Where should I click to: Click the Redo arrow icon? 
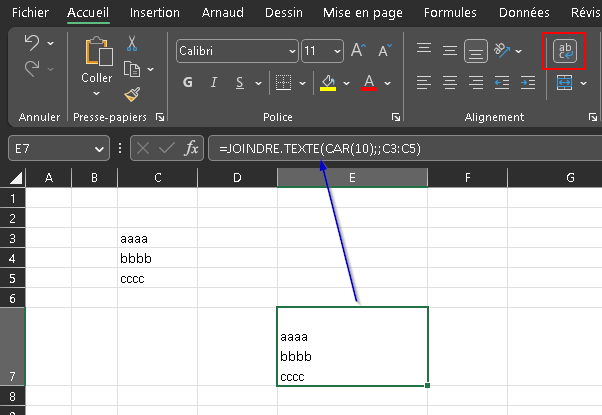tap(32, 69)
